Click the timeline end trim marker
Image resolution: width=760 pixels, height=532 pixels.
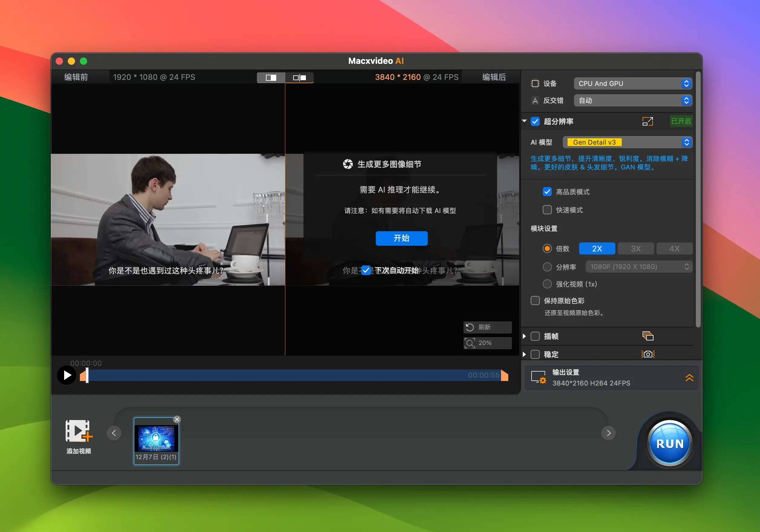click(504, 376)
